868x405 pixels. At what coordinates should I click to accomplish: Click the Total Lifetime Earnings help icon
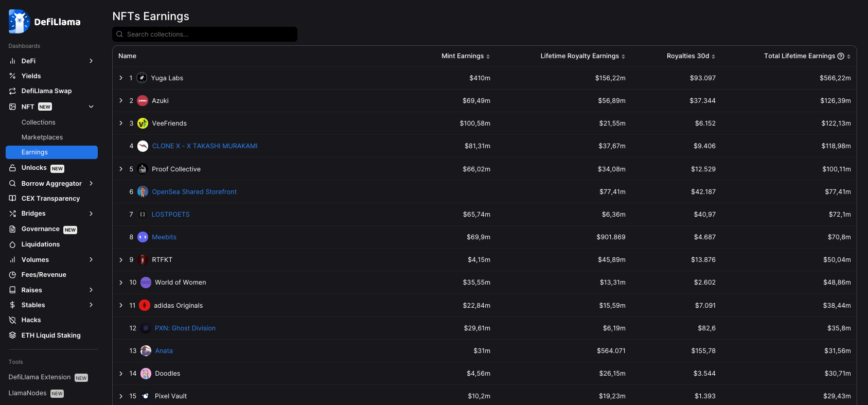click(x=841, y=56)
